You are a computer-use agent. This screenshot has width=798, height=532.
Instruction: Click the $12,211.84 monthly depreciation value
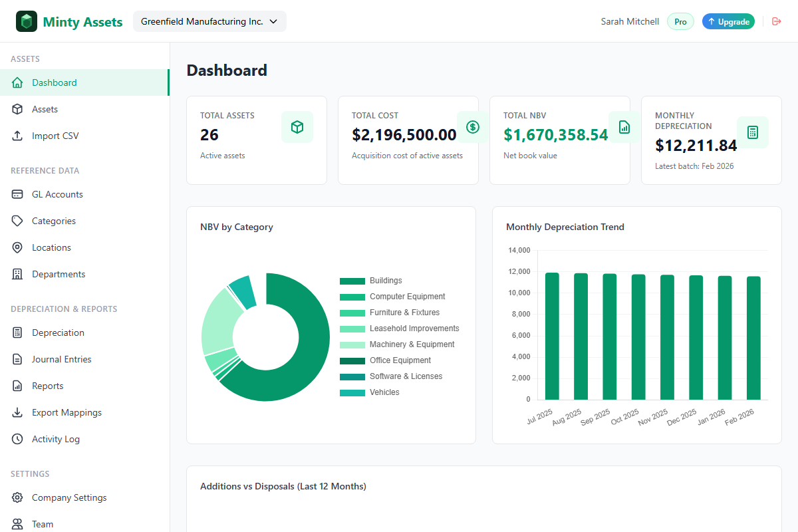pos(696,146)
